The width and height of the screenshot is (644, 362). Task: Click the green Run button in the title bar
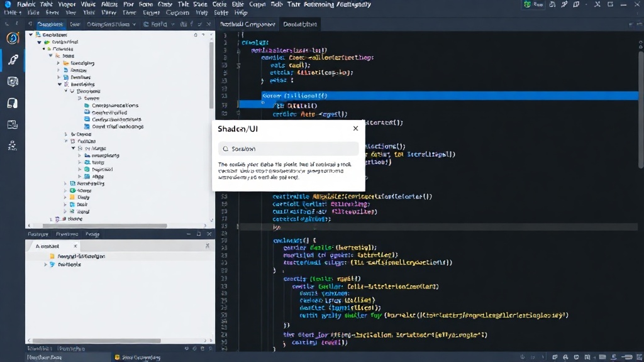[533, 4]
